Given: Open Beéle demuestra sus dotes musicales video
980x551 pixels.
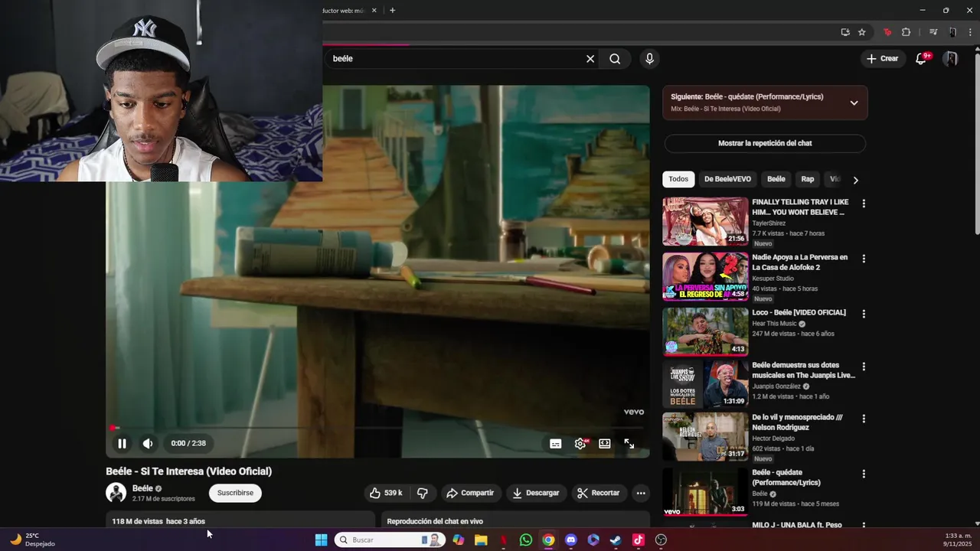Looking at the screenshot, I should [x=705, y=384].
